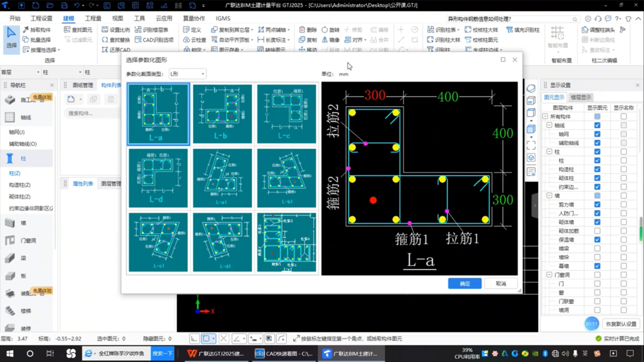
Task: Enable 显示图元 checkbox for 砌体加筋
Action: [597, 231]
